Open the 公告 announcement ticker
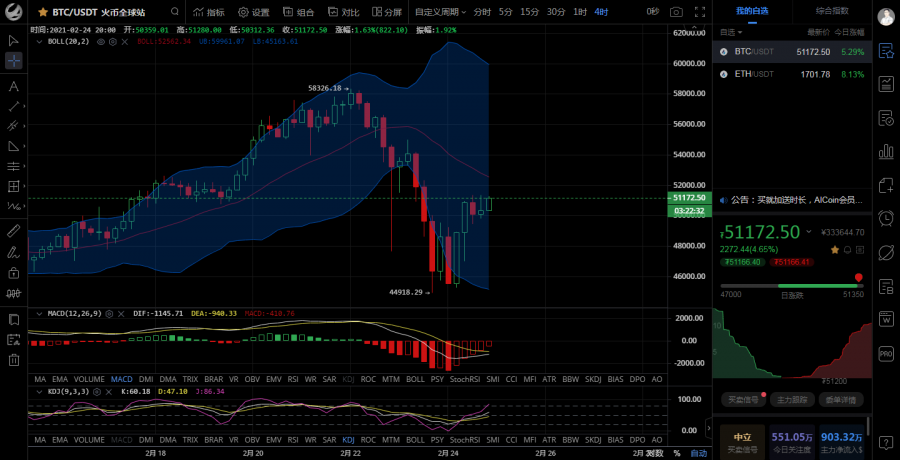The width and height of the screenshot is (900, 460). [792, 200]
